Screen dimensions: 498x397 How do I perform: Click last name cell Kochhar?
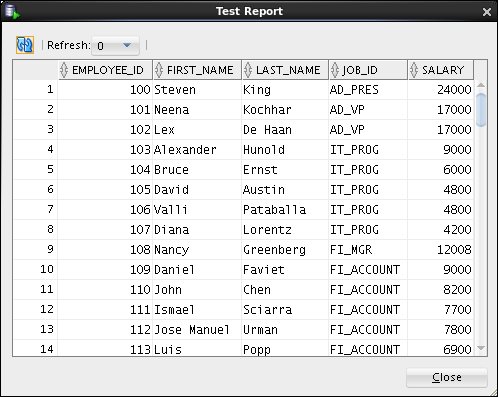click(x=285, y=110)
